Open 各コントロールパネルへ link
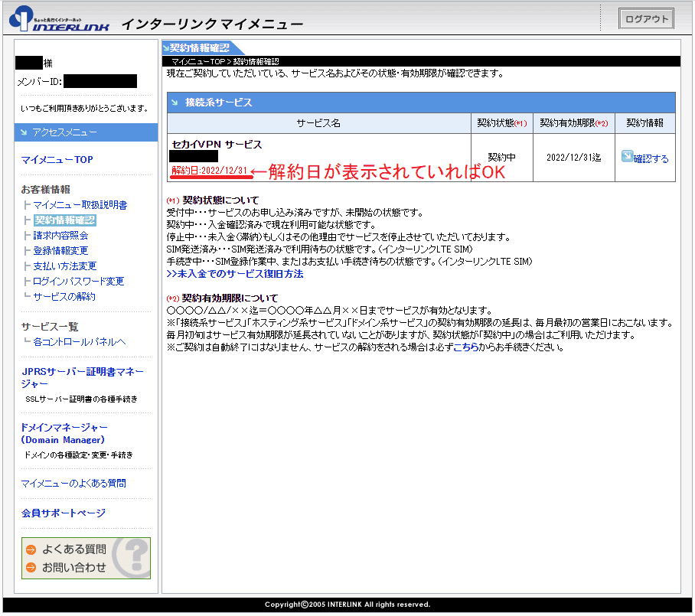Viewport: 695px width, 616px height. click(80, 342)
